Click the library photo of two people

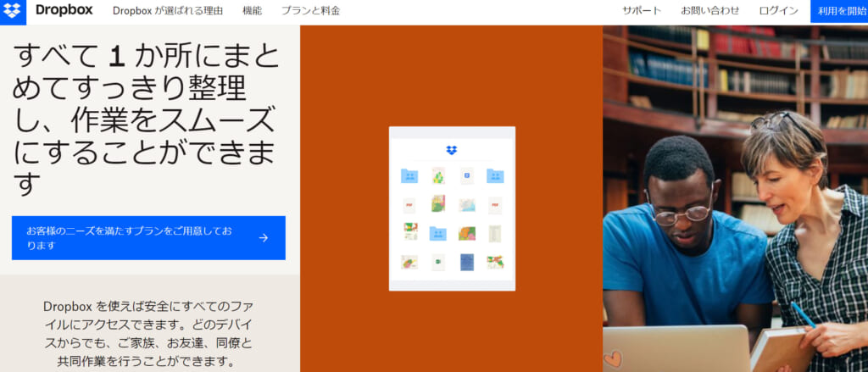click(x=735, y=199)
